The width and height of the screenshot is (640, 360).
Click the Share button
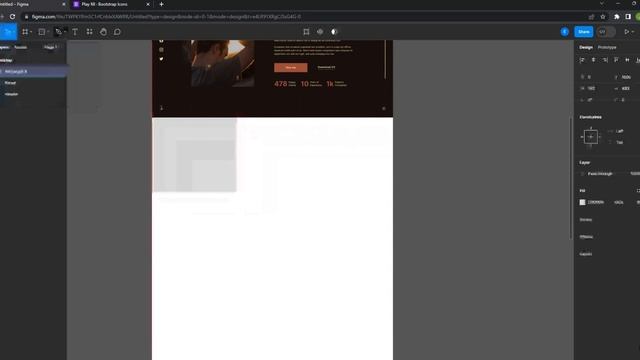(x=584, y=32)
